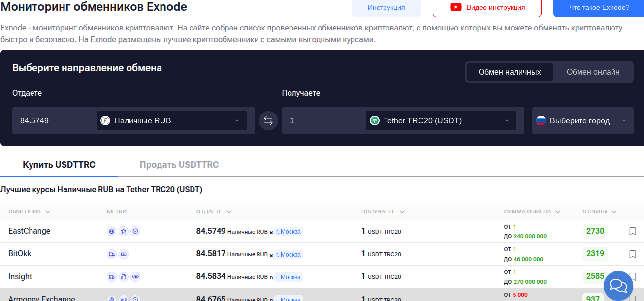Open EastChange reviews count 2730
The height and width of the screenshot is (301, 644).
coord(595,231)
